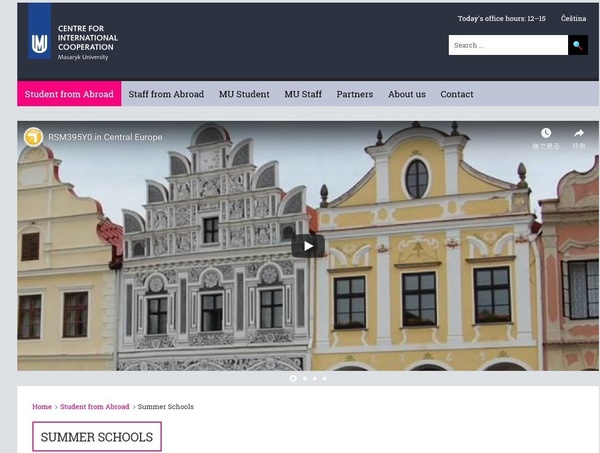Viewport: 600px width, 453px height.
Task: Open the Partners menu
Action: point(355,94)
